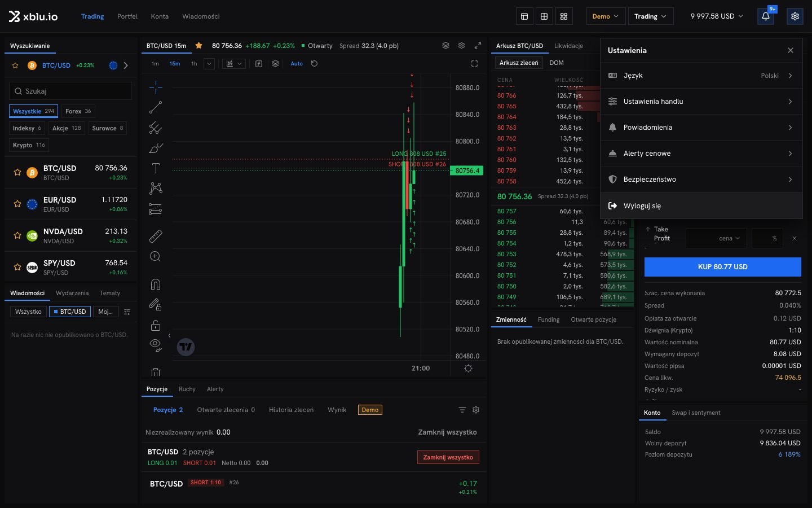Click Wyloguj się to log out
The width and height of the screenshot is (812, 508).
(x=701, y=206)
